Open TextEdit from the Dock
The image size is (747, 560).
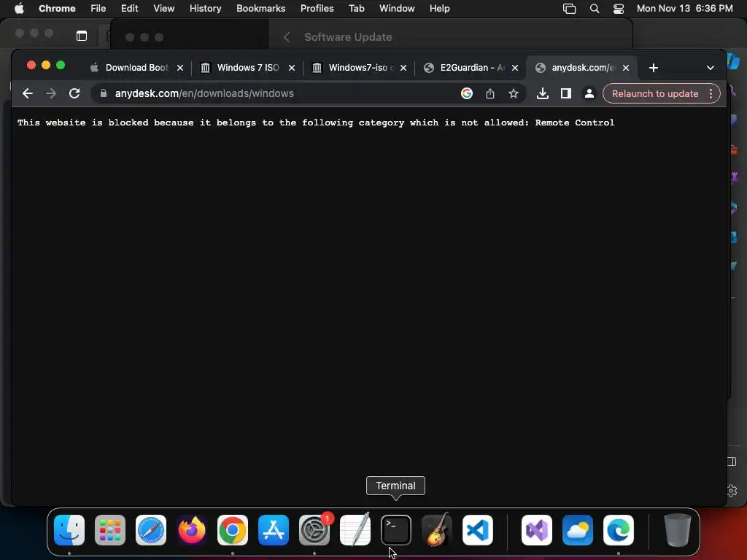coord(355,530)
